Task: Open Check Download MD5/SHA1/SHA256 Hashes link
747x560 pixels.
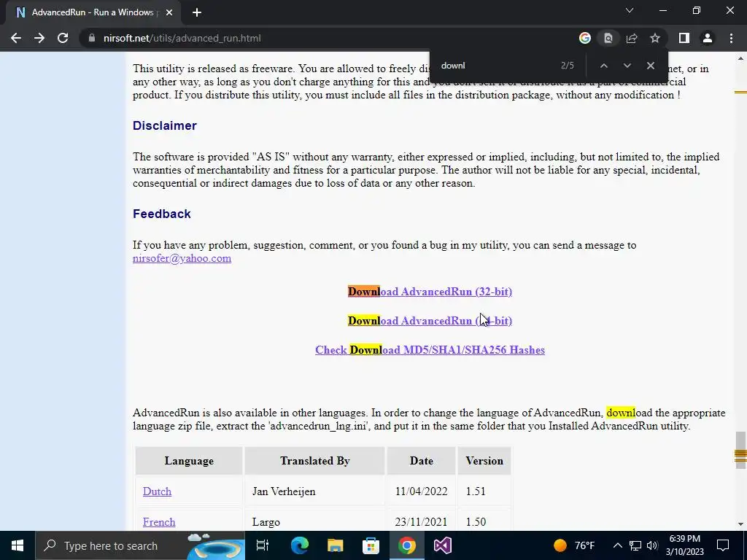Action: [x=430, y=349]
